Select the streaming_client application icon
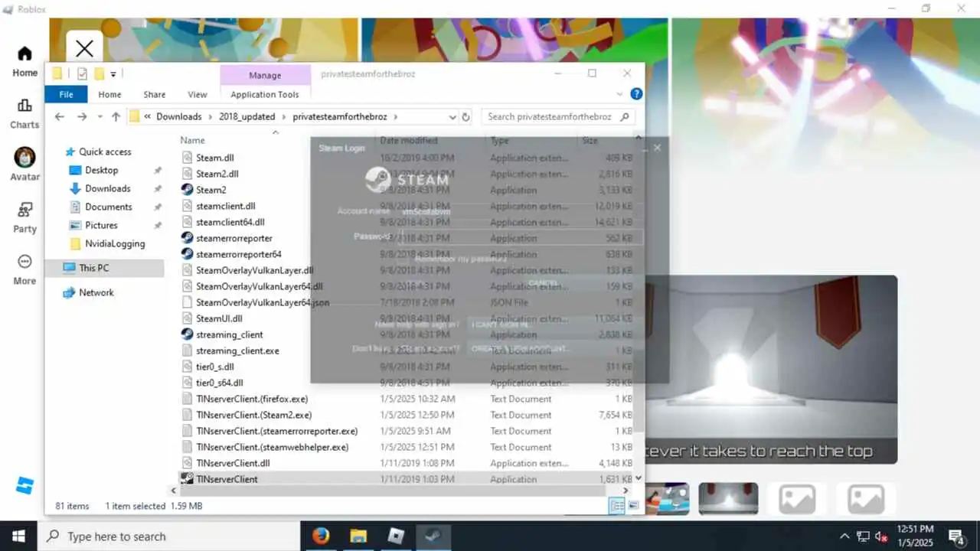This screenshot has width=980, height=551. (187, 334)
